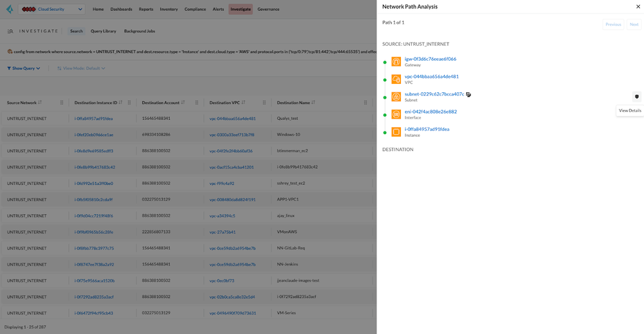Image resolution: width=644 pixels, height=334 pixels.
Task: Open interface link eni-042f4ac808e26e882
Action: 431,112
